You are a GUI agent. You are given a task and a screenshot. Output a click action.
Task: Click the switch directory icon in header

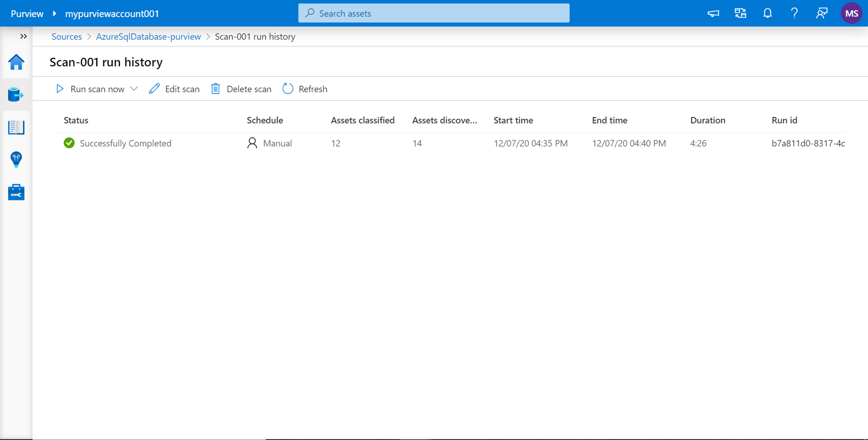[x=740, y=13]
